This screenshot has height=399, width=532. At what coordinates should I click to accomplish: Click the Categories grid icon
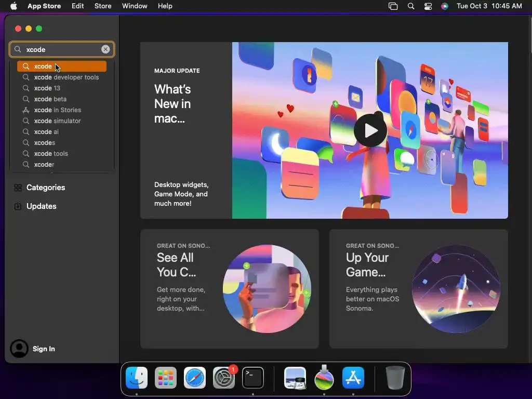pyautogui.click(x=18, y=188)
